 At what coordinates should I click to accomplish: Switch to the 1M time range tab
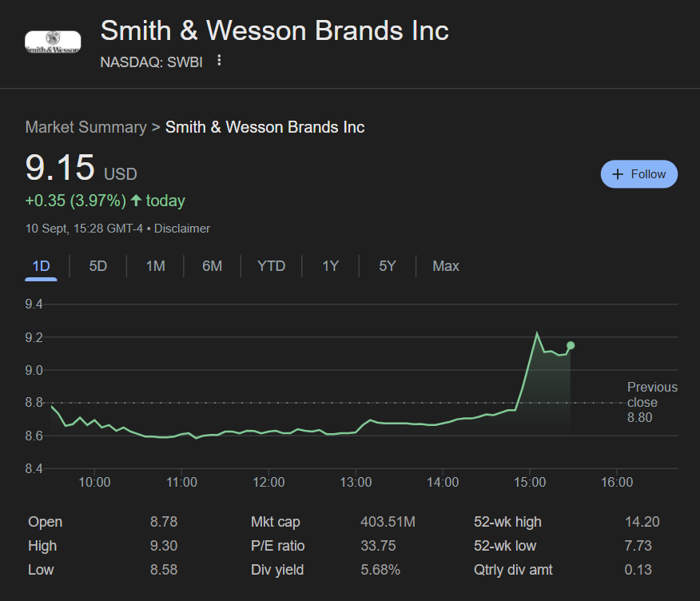pyautogui.click(x=155, y=266)
